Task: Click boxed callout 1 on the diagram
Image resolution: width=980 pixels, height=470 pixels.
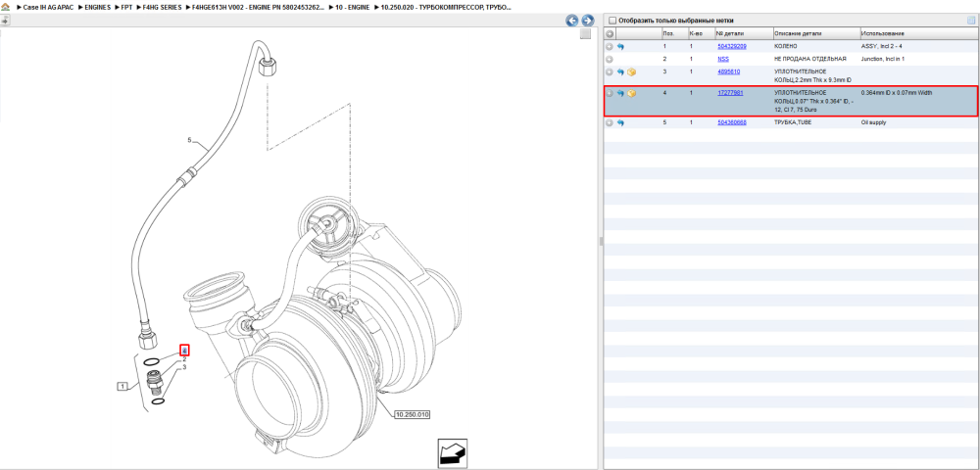Action: click(122, 387)
